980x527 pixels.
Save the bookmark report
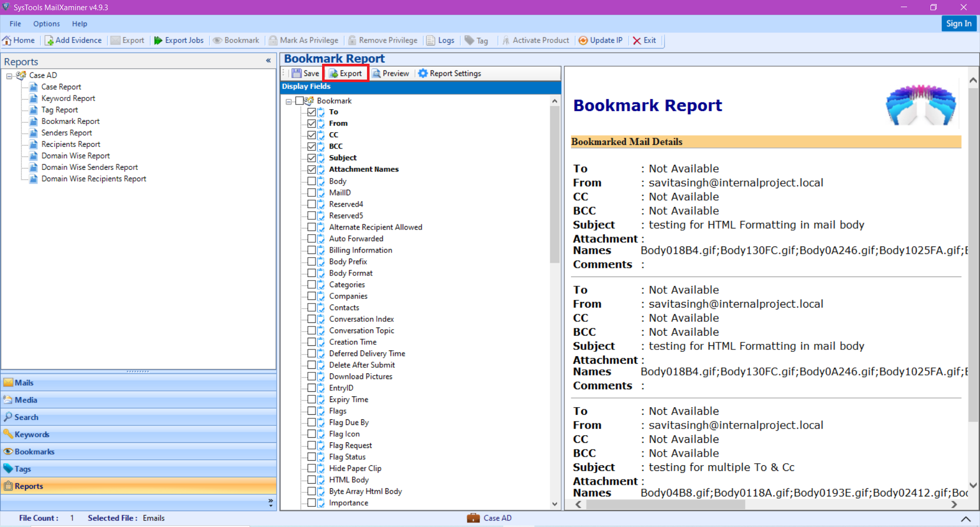point(305,73)
